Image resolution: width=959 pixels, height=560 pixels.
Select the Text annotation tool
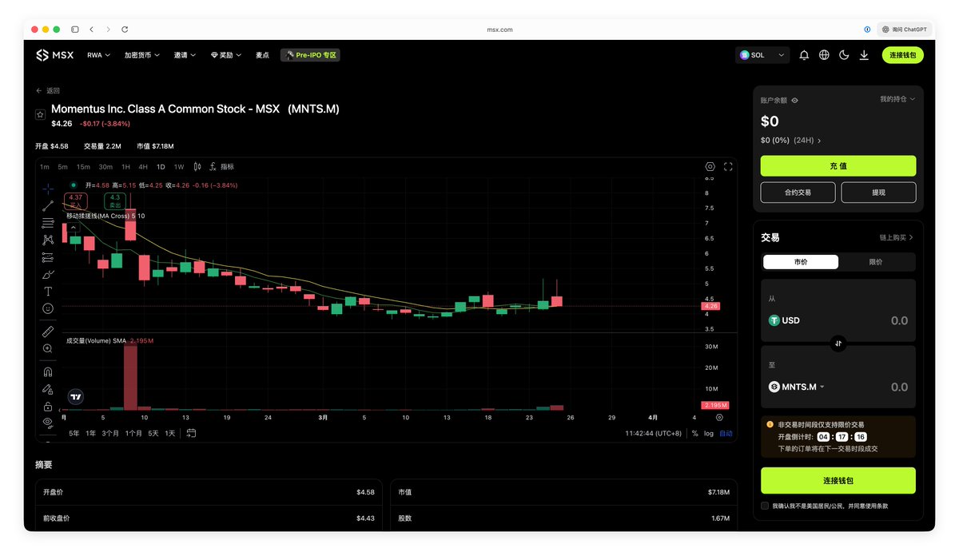[48, 292]
